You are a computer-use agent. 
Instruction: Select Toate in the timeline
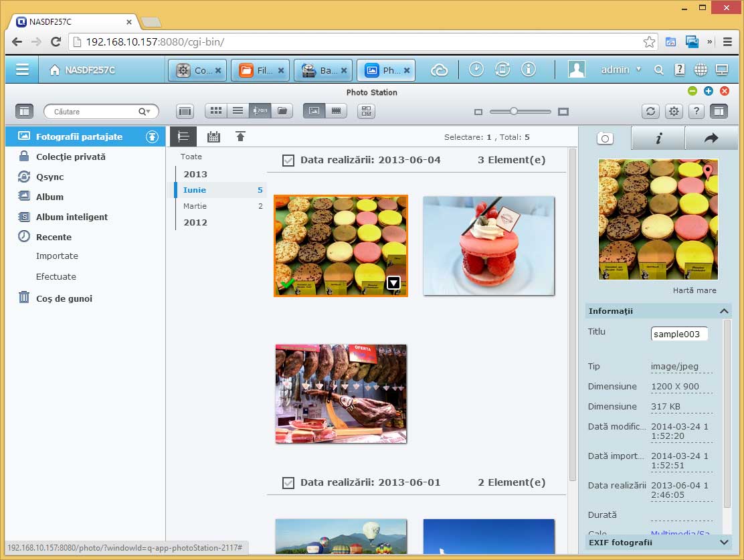coord(191,157)
